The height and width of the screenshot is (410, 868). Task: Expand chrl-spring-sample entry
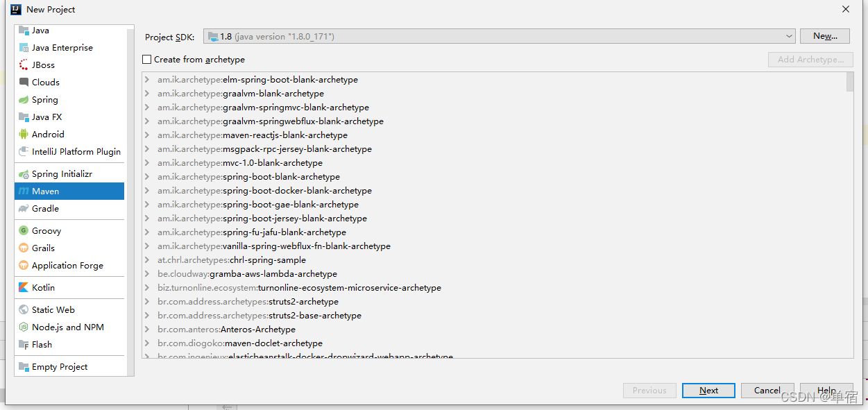click(147, 260)
